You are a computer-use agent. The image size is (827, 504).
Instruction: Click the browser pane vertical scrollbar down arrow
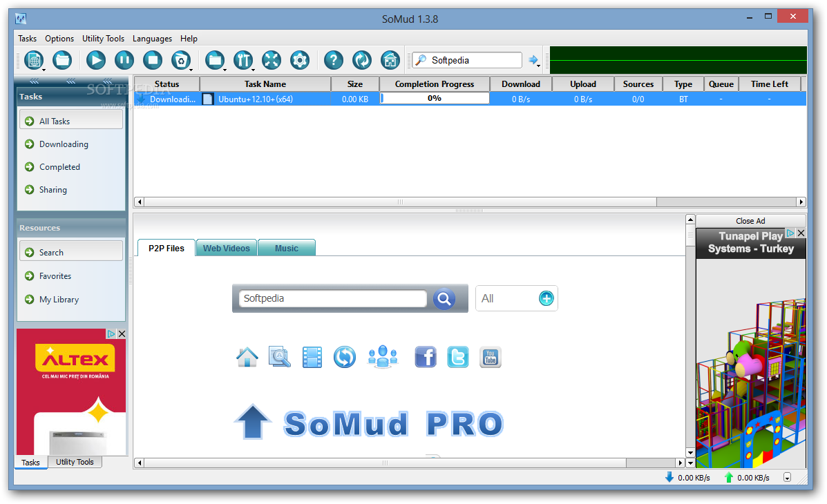click(690, 453)
